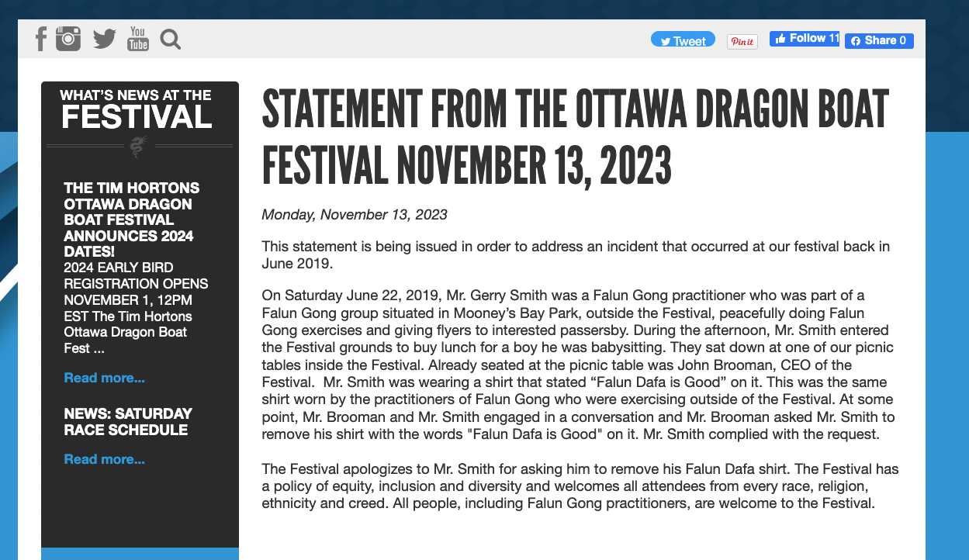The image size is (969, 560).
Task: Click the Monday, November 13, 2023 date line
Action: click(355, 215)
